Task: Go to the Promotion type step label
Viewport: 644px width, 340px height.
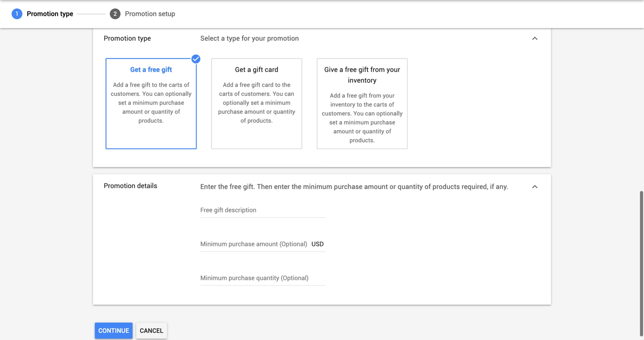Action: pyautogui.click(x=50, y=14)
